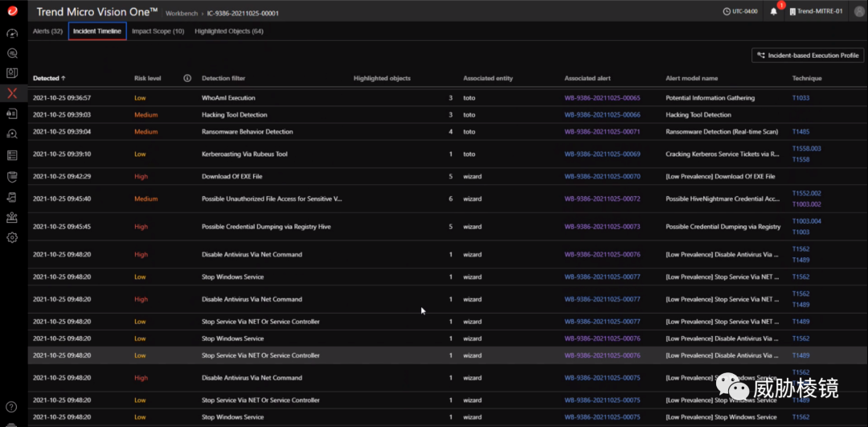Click the Risk level column header
This screenshot has width=868, height=427.
(148, 78)
